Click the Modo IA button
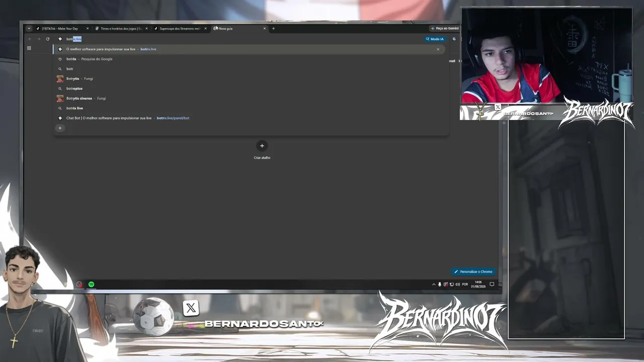This screenshot has width=644, height=362. [x=435, y=39]
